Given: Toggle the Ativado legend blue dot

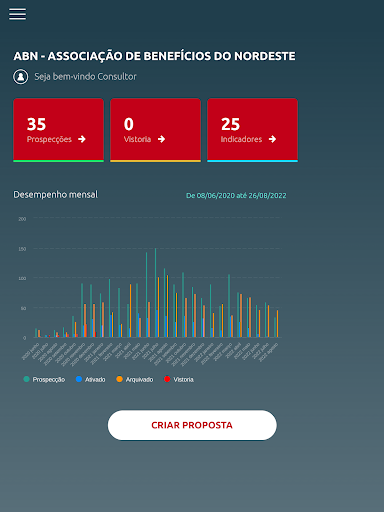Looking at the screenshot, I should pyautogui.click(x=79, y=379).
